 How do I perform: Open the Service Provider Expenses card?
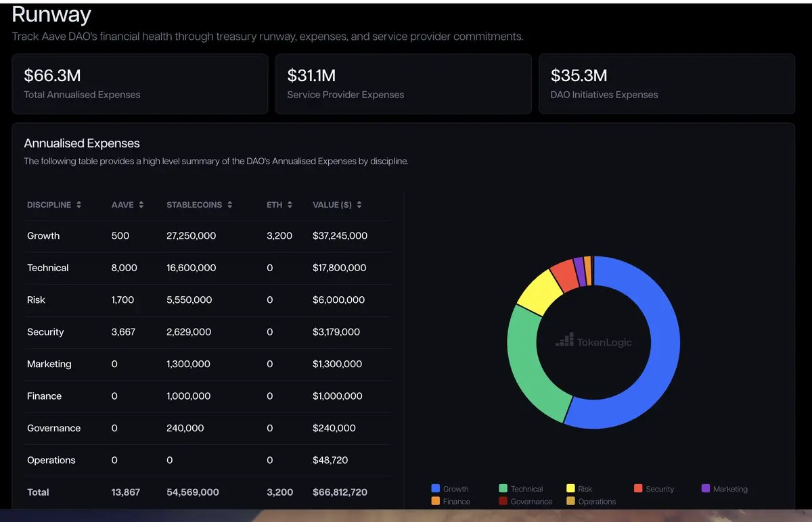[x=403, y=84]
